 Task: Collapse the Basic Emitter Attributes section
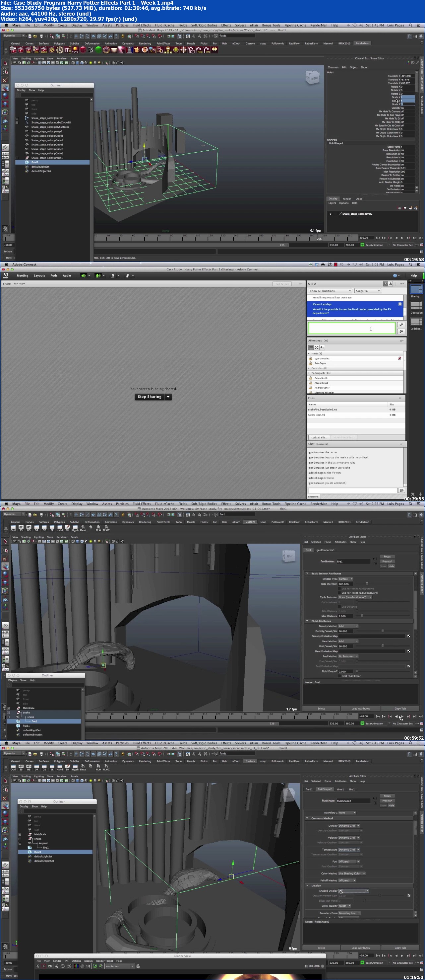(x=307, y=573)
